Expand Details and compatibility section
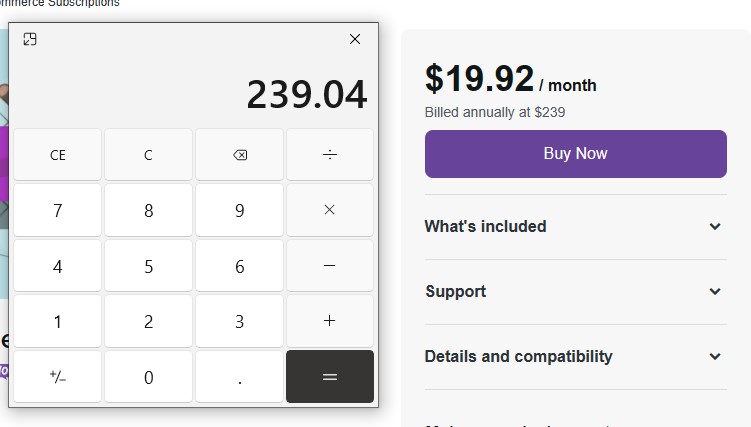751x427 pixels. point(576,357)
